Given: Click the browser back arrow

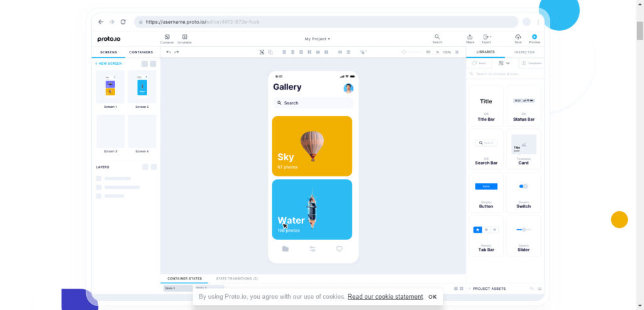Looking at the screenshot, I should click(x=101, y=22).
